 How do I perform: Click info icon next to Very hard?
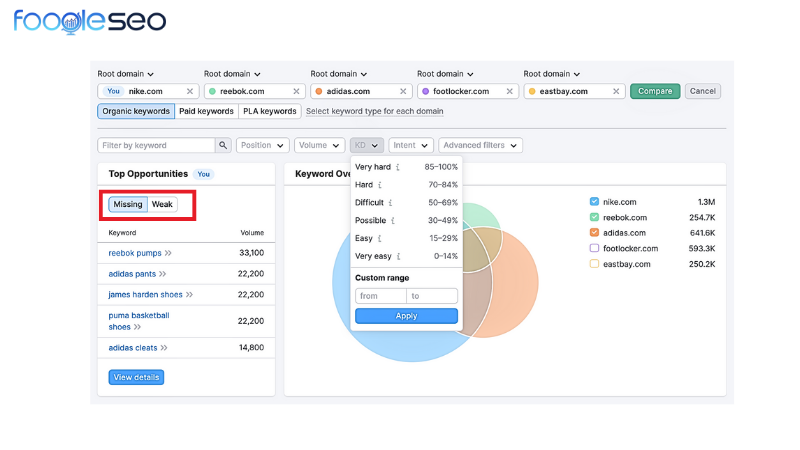[398, 167]
